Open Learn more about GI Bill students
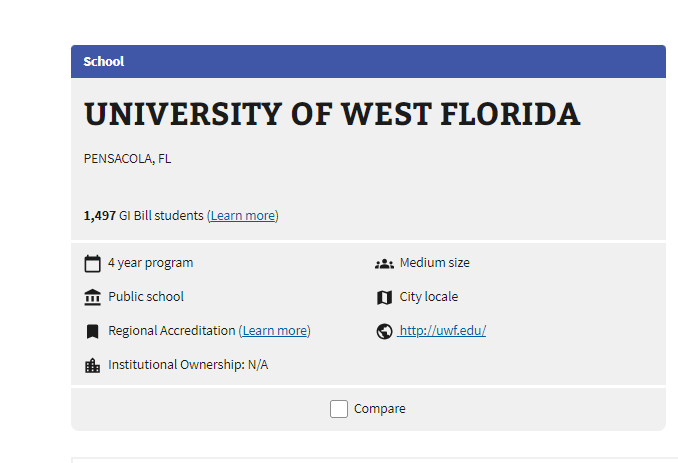 (243, 215)
